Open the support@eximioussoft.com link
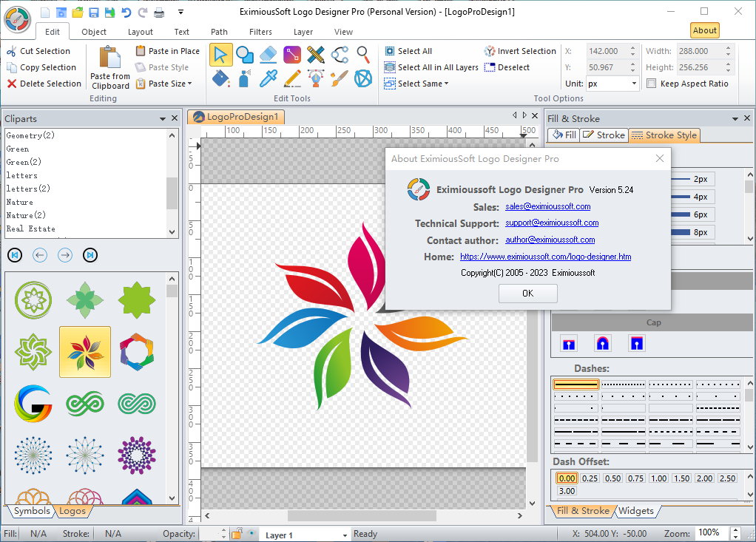 (x=552, y=223)
